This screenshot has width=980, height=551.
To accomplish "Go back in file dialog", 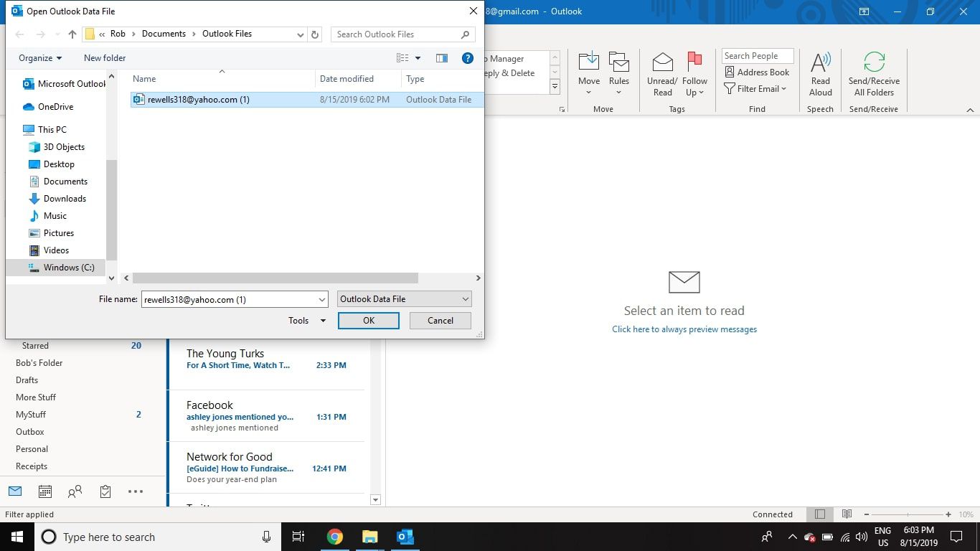I will point(19,34).
